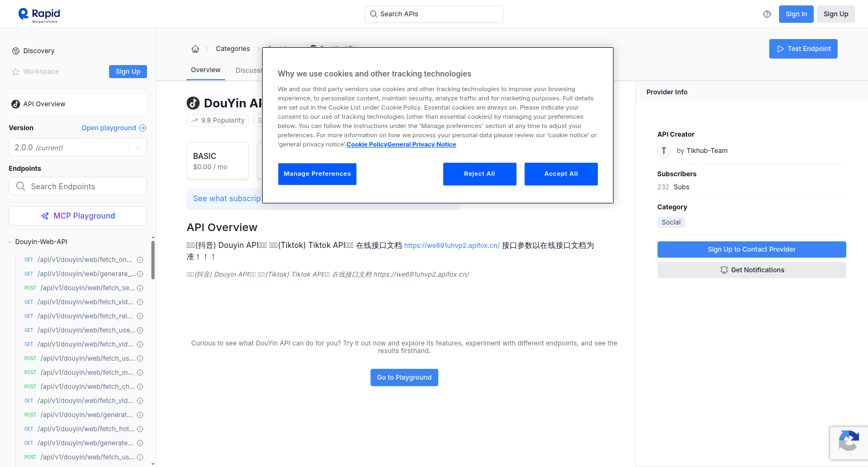Click the search icon in Search APIs
This screenshot has width=868, height=467.
coord(373,14)
